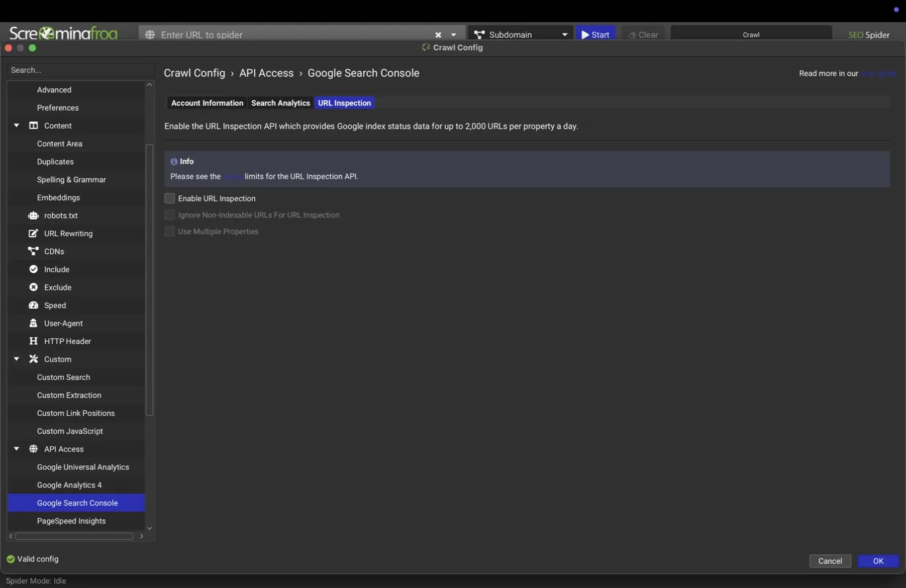Viewport: 906px width, 588px height.
Task: Switch to Search Analytics tab
Action: (x=281, y=103)
